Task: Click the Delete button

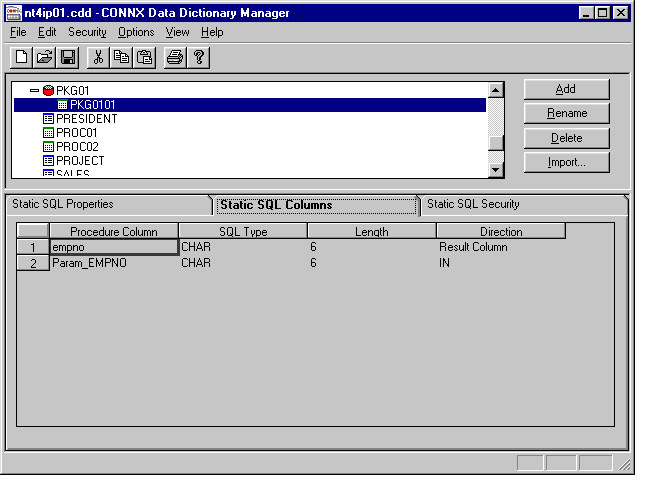Action: coord(566,138)
